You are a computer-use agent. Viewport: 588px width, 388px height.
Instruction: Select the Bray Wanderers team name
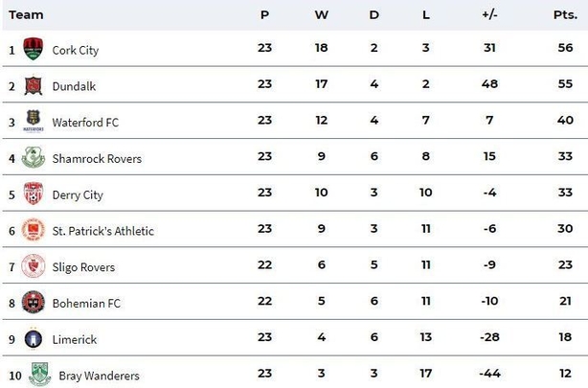coord(99,376)
